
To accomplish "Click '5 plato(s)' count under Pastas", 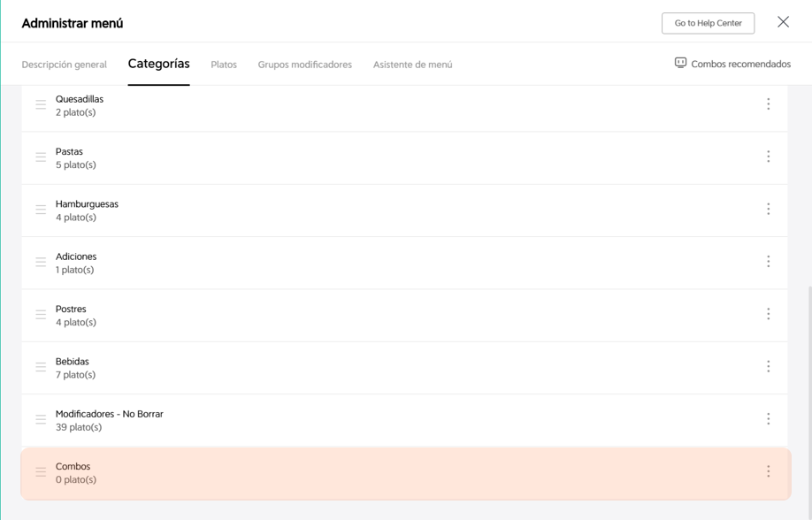I will tap(75, 164).
